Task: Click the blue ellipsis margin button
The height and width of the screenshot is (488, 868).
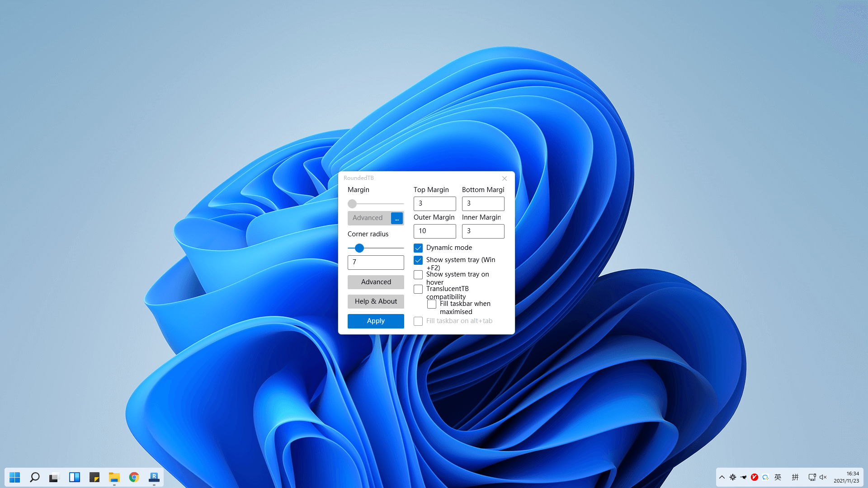Action: coord(397,218)
